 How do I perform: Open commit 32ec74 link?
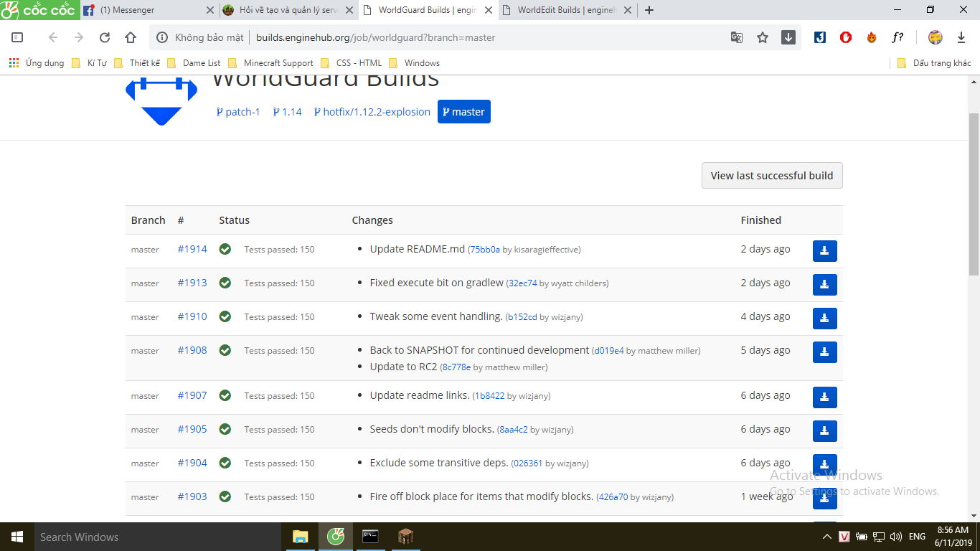tap(523, 283)
